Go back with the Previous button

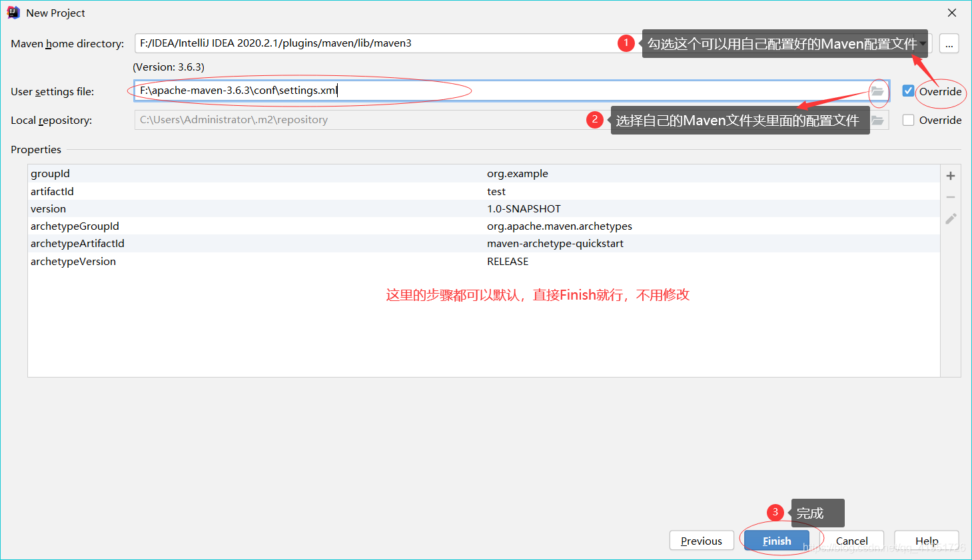pos(702,541)
